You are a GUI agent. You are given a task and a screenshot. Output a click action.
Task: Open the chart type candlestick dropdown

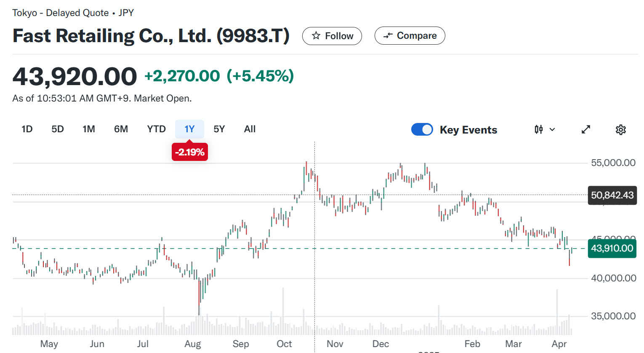pos(545,129)
